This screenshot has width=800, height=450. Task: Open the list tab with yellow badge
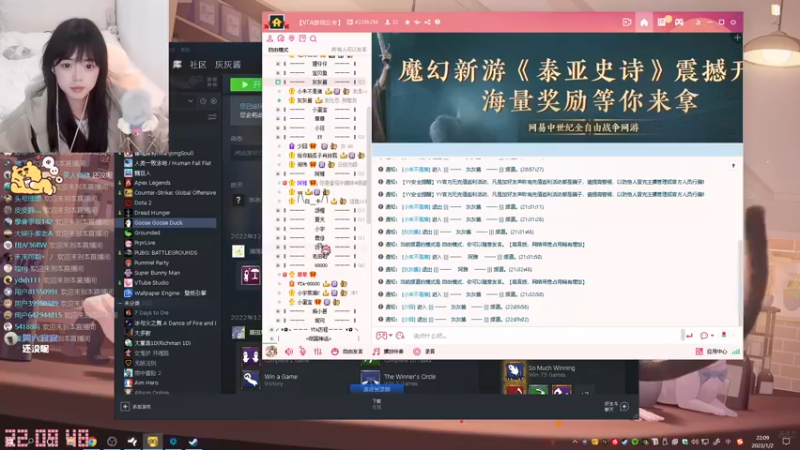tap(662, 22)
